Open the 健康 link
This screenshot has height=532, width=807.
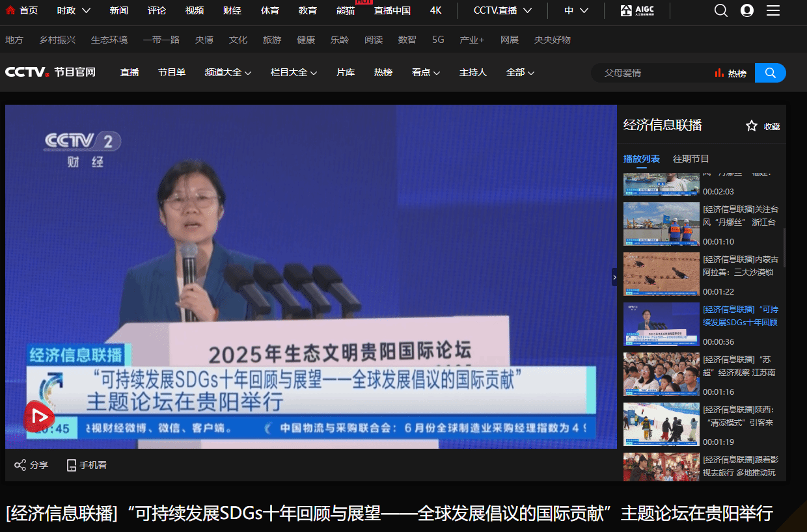[306, 40]
